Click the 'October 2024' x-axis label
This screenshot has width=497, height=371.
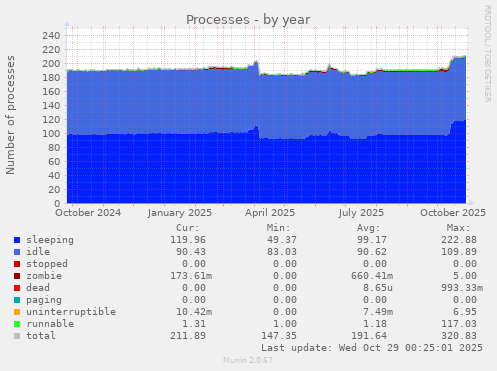click(x=88, y=213)
